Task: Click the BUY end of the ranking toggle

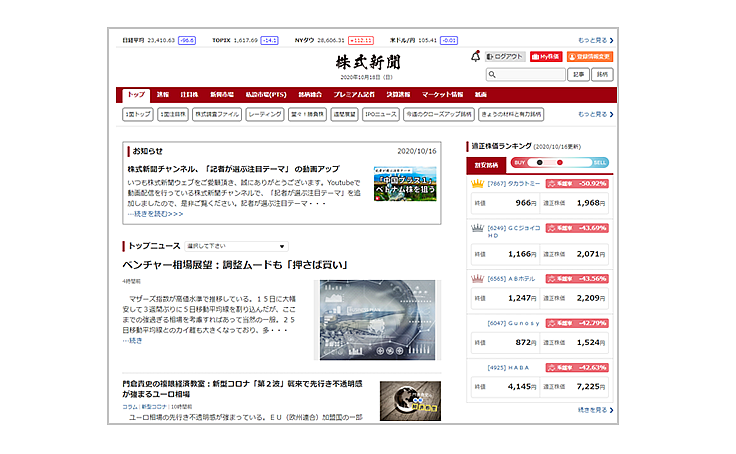Action: pos(520,162)
